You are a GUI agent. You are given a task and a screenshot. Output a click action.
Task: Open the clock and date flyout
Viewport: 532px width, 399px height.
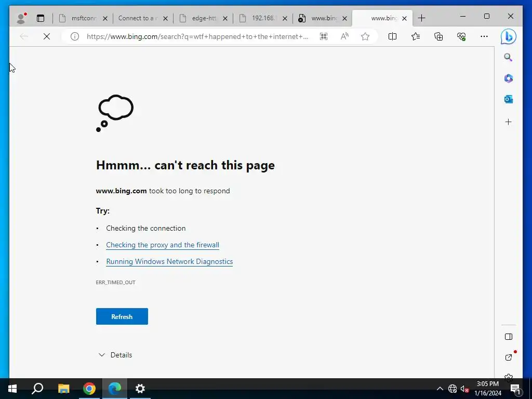coord(488,389)
